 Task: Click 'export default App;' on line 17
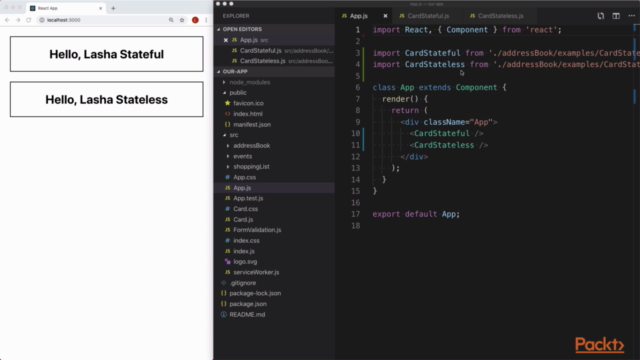point(416,214)
